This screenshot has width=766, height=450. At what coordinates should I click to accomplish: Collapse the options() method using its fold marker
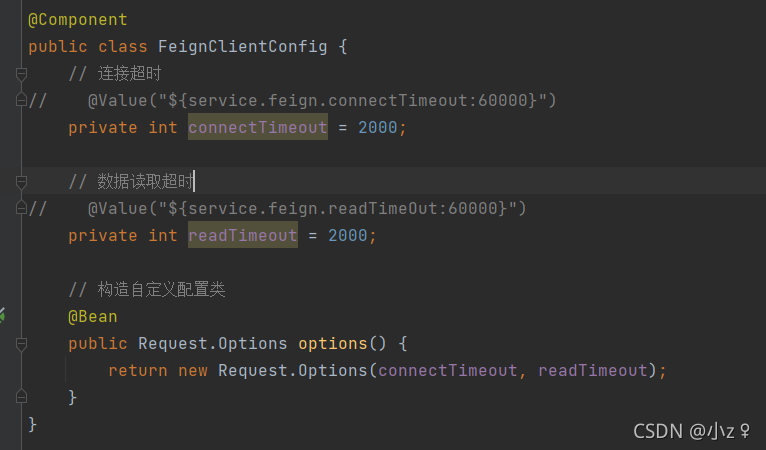(x=21, y=344)
